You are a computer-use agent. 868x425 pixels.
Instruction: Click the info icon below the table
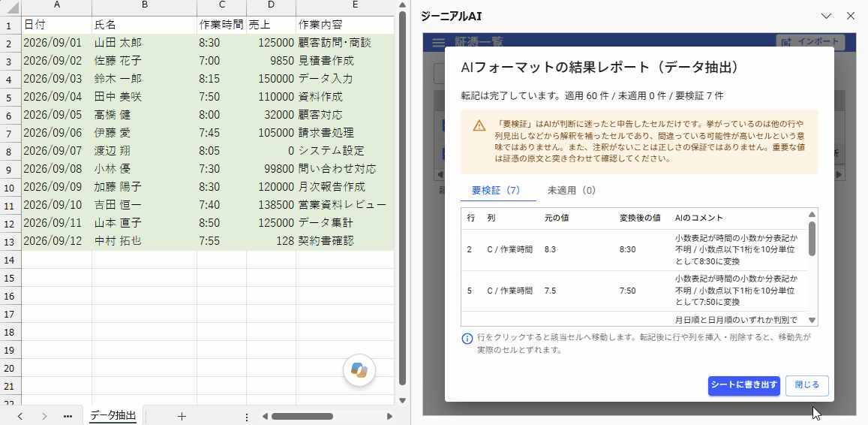(467, 338)
